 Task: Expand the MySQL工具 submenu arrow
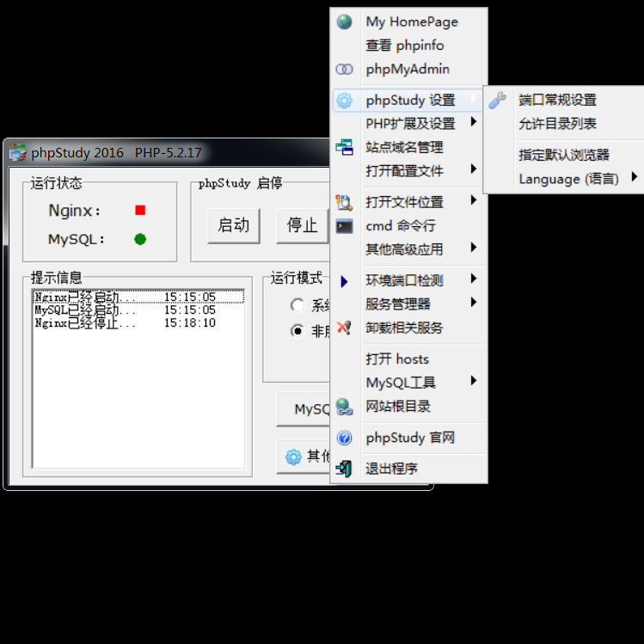474,381
